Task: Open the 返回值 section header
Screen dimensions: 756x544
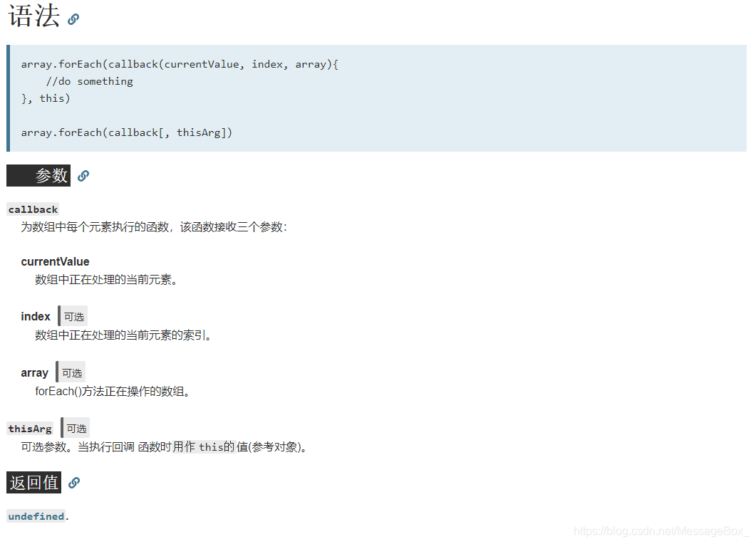Action: tap(33, 482)
